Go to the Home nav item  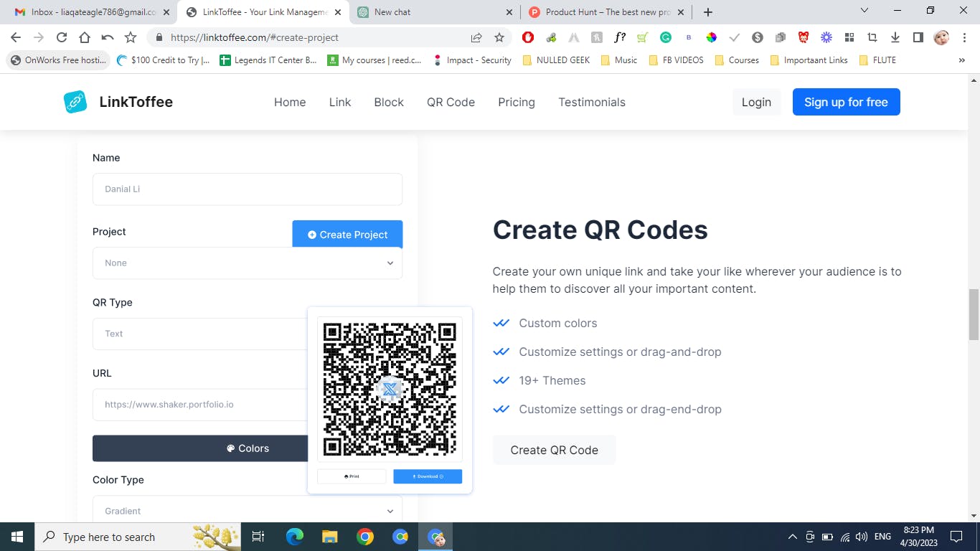click(x=290, y=102)
